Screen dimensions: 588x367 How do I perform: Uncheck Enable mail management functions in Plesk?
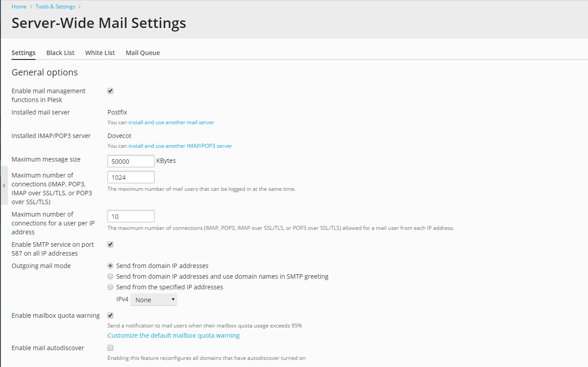pos(111,91)
